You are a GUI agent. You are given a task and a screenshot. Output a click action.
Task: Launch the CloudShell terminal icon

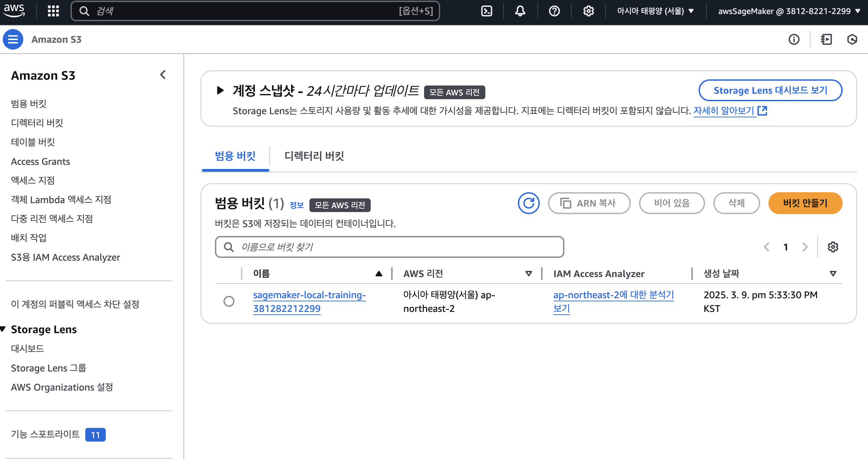tap(486, 11)
